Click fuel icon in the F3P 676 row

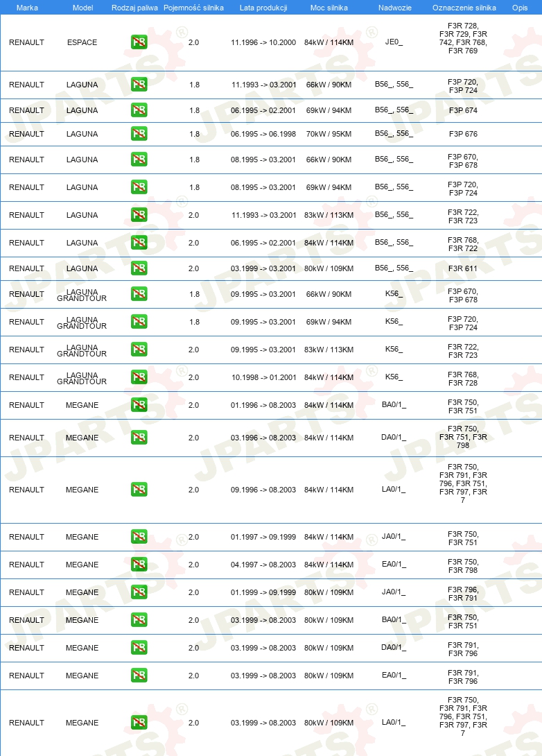click(x=139, y=134)
